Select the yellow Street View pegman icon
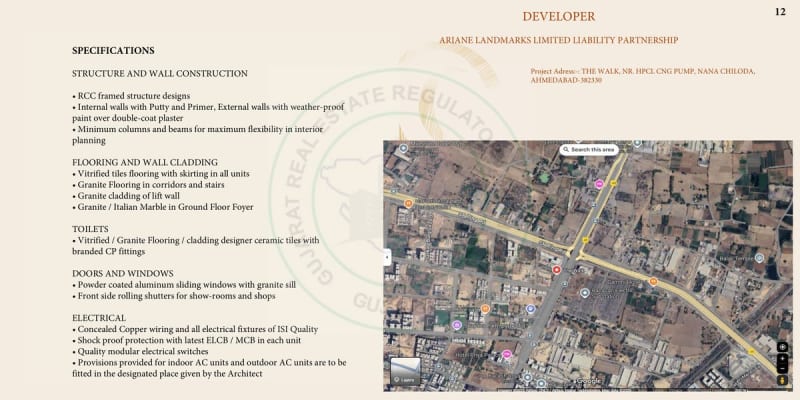Viewport: 800px width, 400px height. 782,380
